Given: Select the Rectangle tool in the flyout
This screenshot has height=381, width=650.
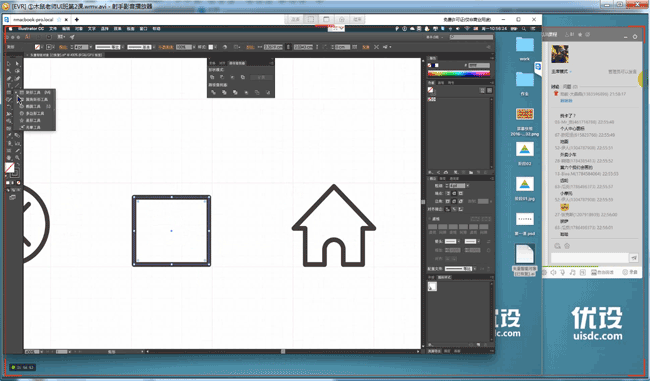Looking at the screenshot, I should 36,92.
